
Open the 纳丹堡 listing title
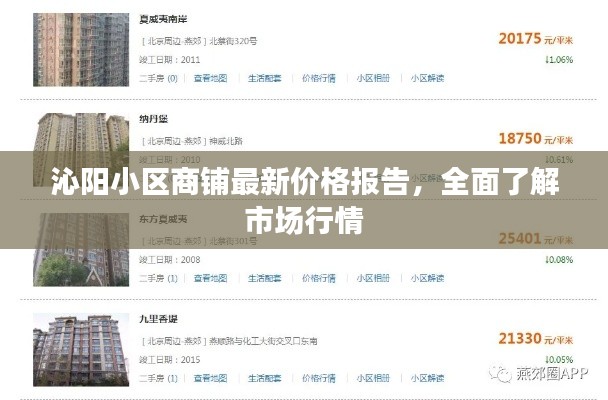[x=154, y=119]
